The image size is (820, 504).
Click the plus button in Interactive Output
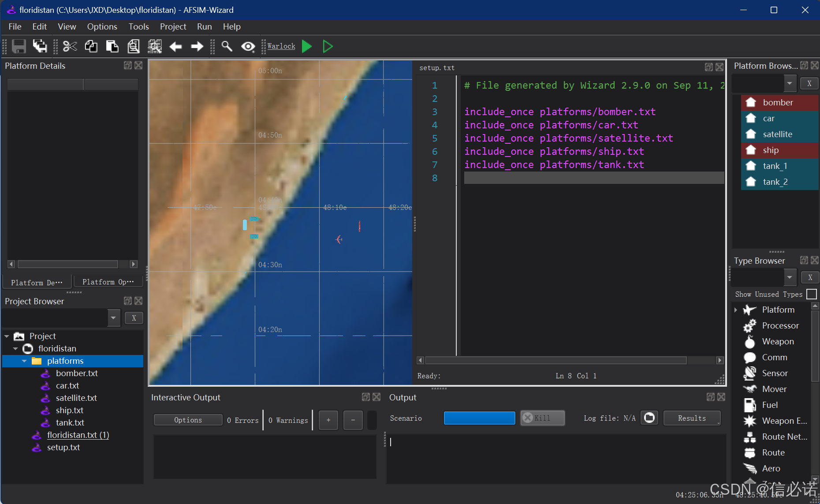click(x=328, y=420)
